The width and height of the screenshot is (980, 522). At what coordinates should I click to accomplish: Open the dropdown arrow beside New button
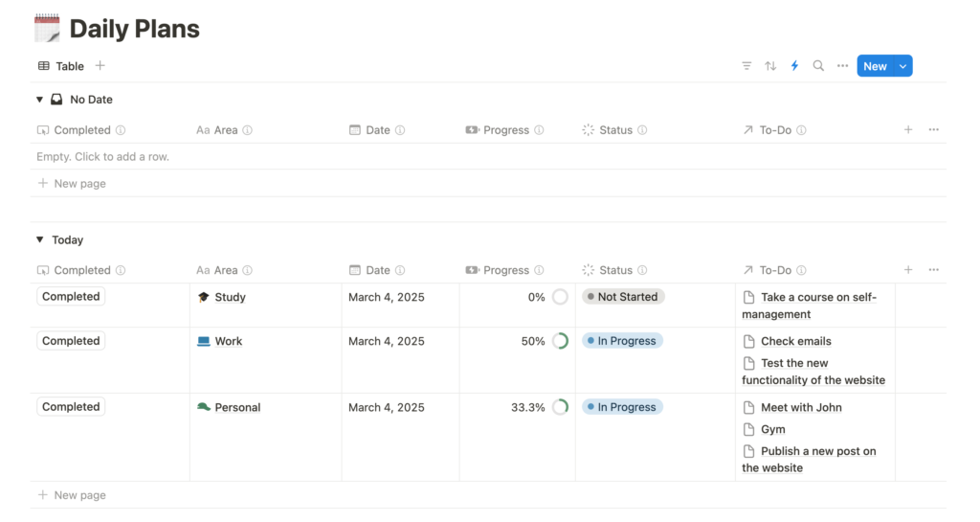coord(902,66)
